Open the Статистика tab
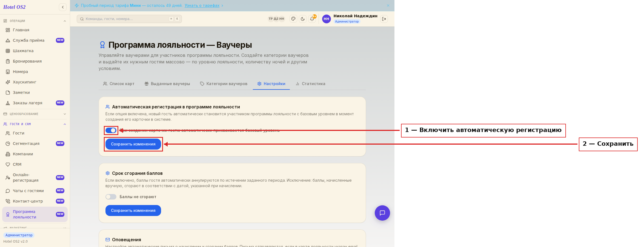Viewport: 644px width, 247px height. click(310, 84)
